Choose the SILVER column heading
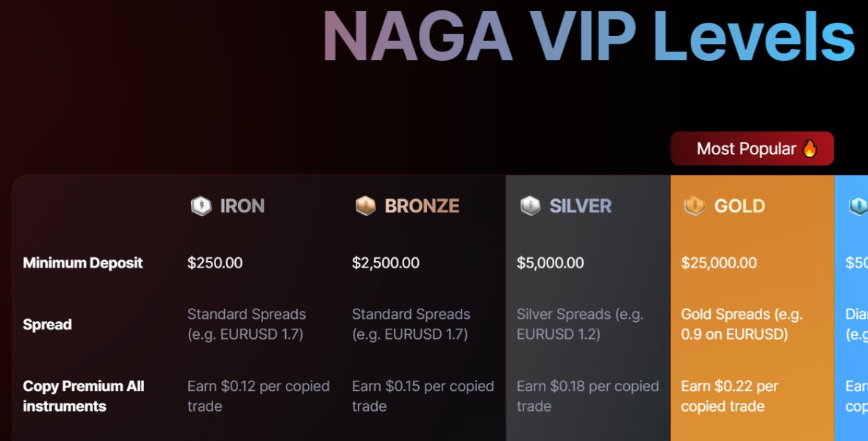Screen dimensions: 868x441 (581, 206)
